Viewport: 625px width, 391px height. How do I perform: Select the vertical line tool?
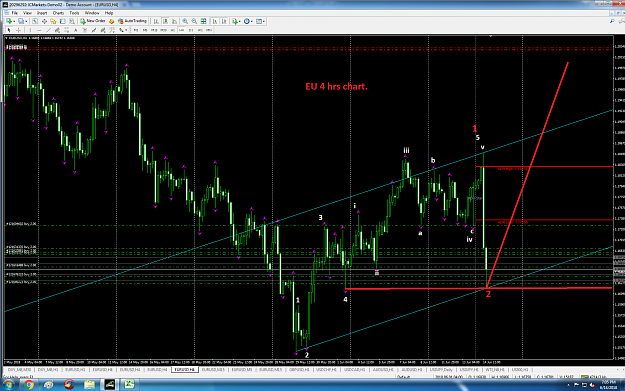pos(30,30)
